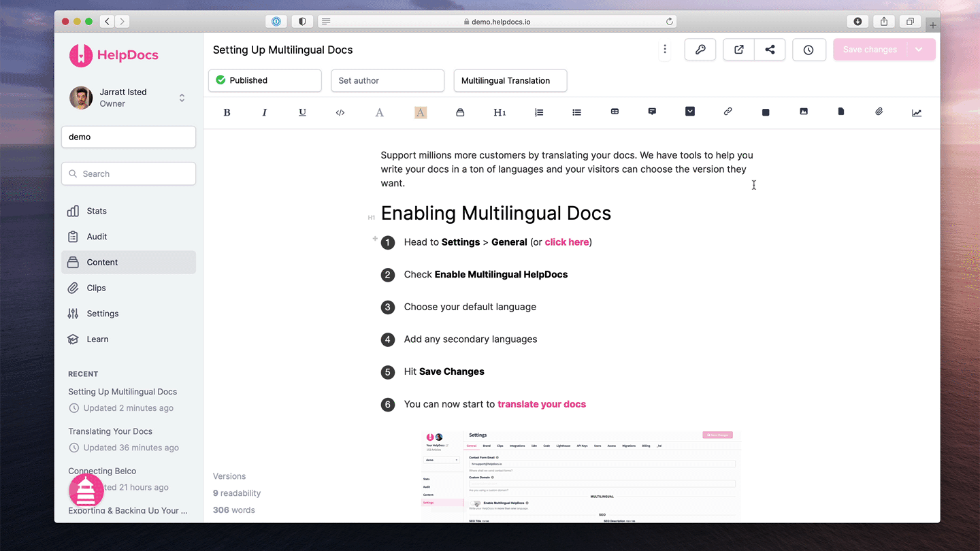Insert a bulleted list
The width and height of the screenshot is (980, 551).
[x=576, y=112]
